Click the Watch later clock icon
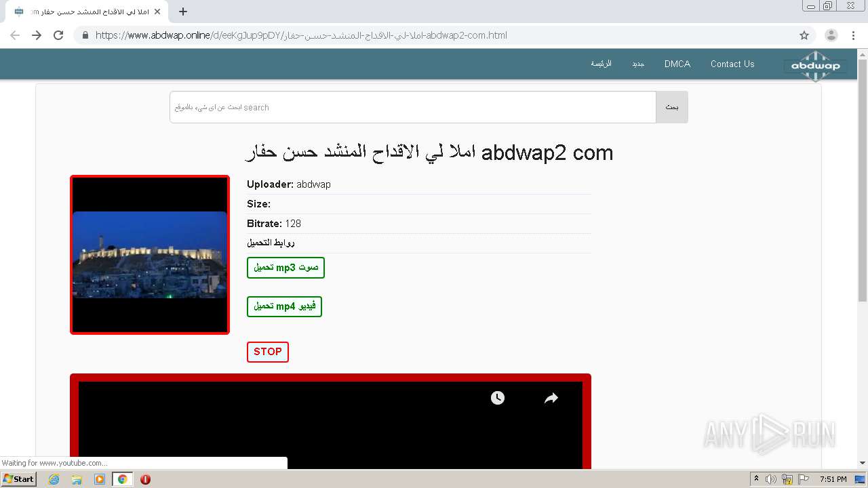The width and height of the screenshot is (868, 488). tap(498, 398)
